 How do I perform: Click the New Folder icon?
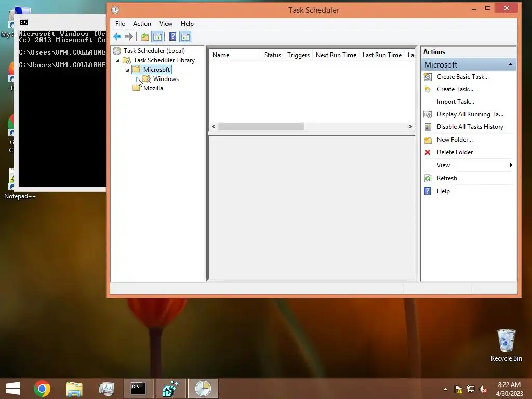click(428, 140)
